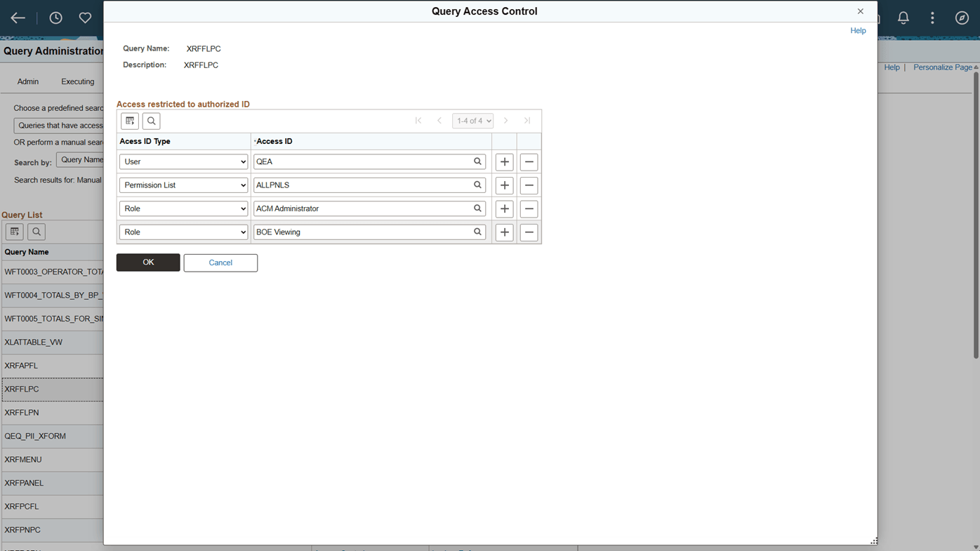Delete the ALLPNLS row
Screen dimensions: 980x551
pos(529,185)
